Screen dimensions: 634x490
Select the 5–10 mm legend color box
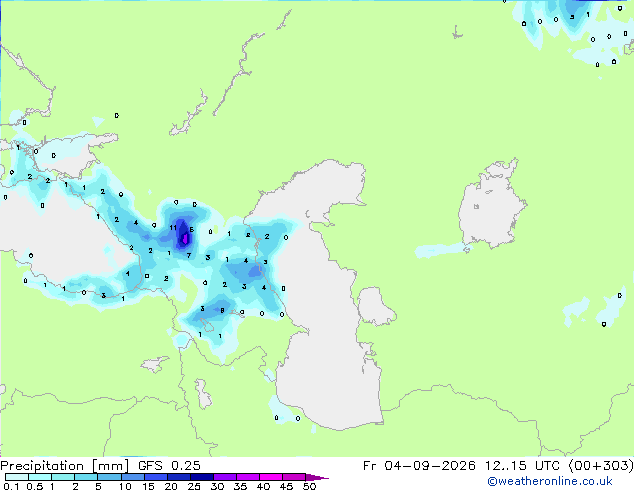[x=109, y=477]
